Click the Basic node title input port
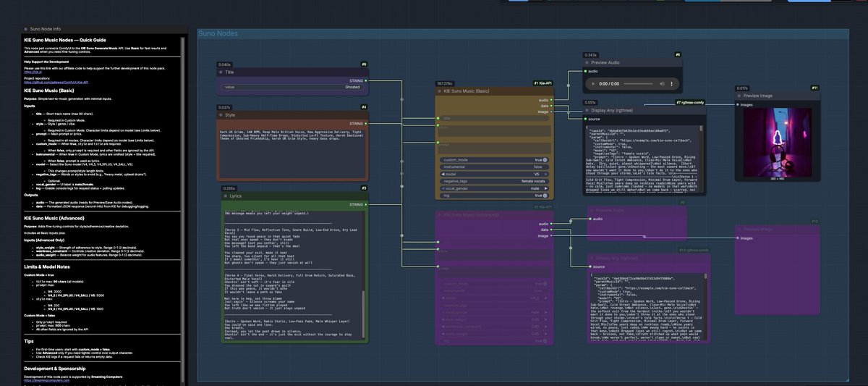Screen dimensions: 868x386 (438, 118)
